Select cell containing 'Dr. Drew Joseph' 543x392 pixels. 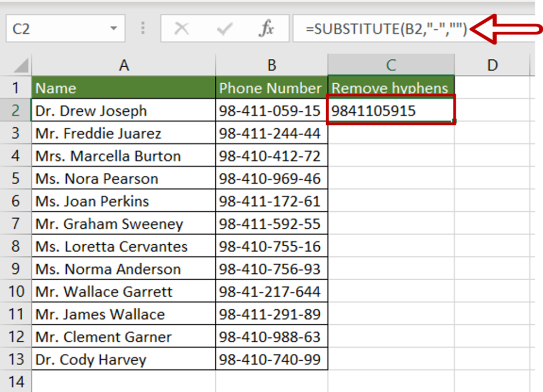(x=124, y=110)
